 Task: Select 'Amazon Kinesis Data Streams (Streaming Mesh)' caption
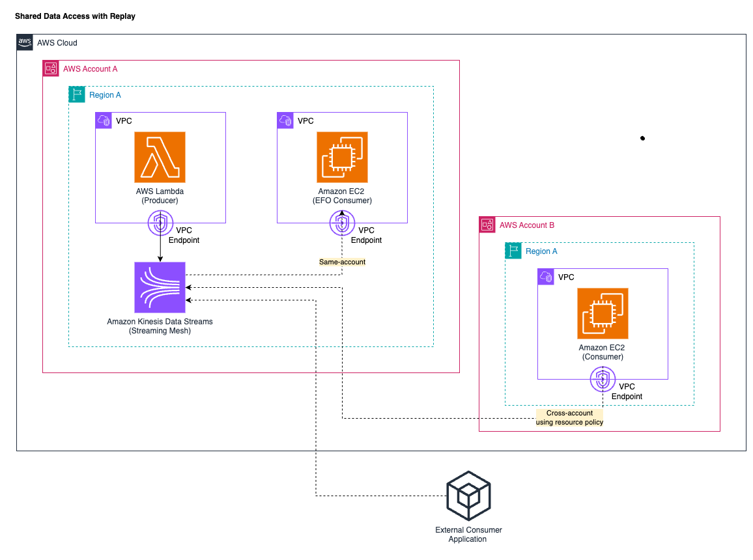[160, 326]
